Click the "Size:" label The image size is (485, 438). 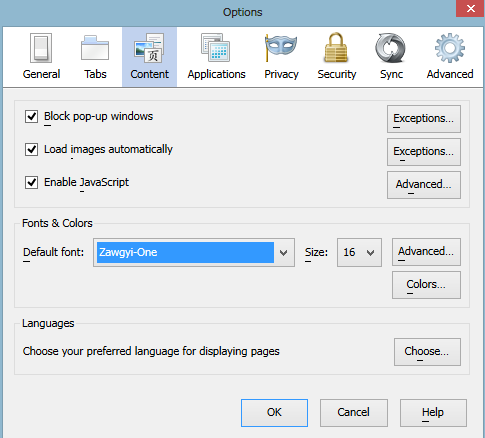(316, 252)
